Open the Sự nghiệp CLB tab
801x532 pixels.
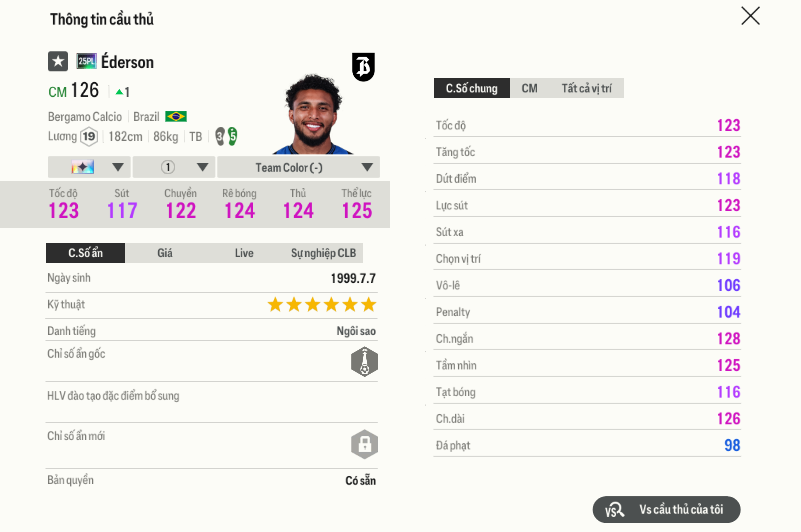(322, 253)
